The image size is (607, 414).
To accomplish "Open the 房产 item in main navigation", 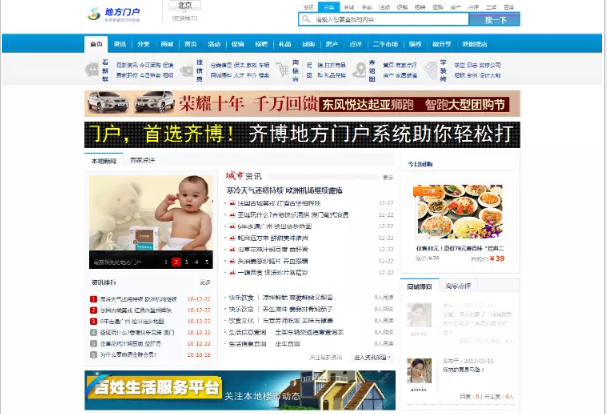I will click(332, 44).
